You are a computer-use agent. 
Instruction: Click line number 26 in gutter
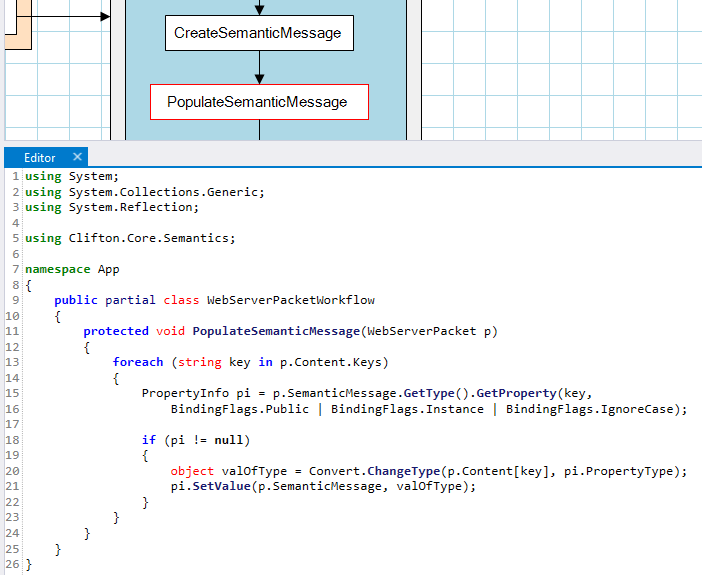click(x=13, y=564)
